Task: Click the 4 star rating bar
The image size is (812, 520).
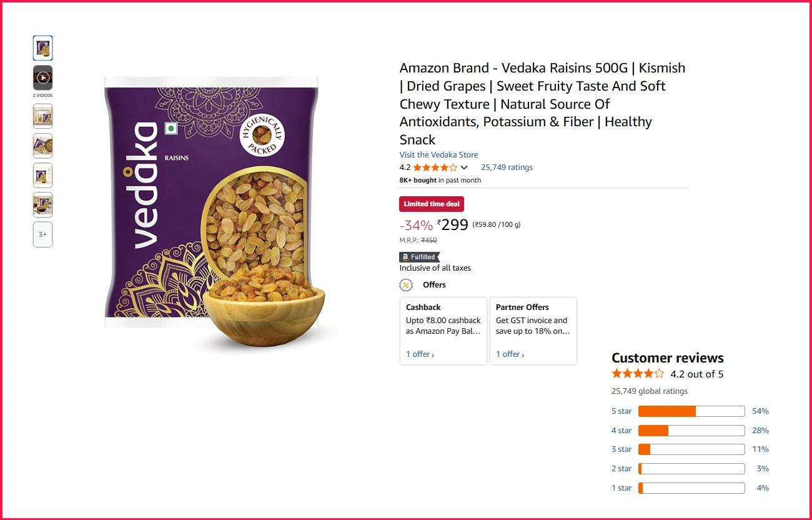Action: coord(691,431)
